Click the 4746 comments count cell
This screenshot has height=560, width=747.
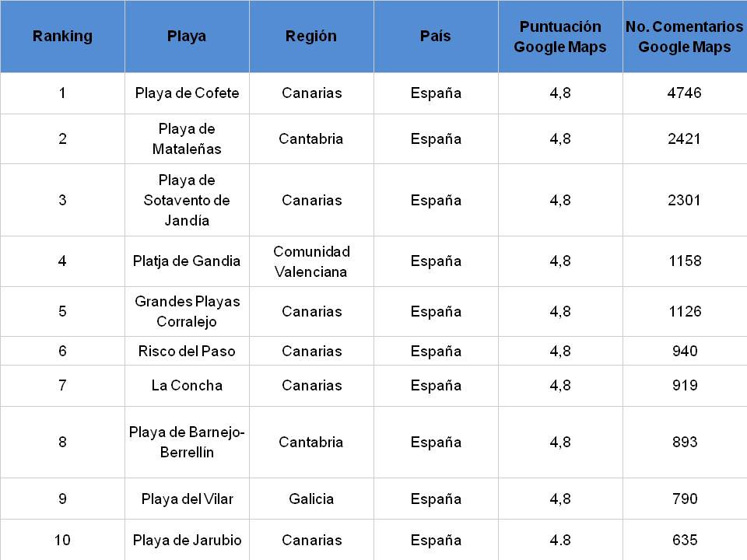coord(685,93)
